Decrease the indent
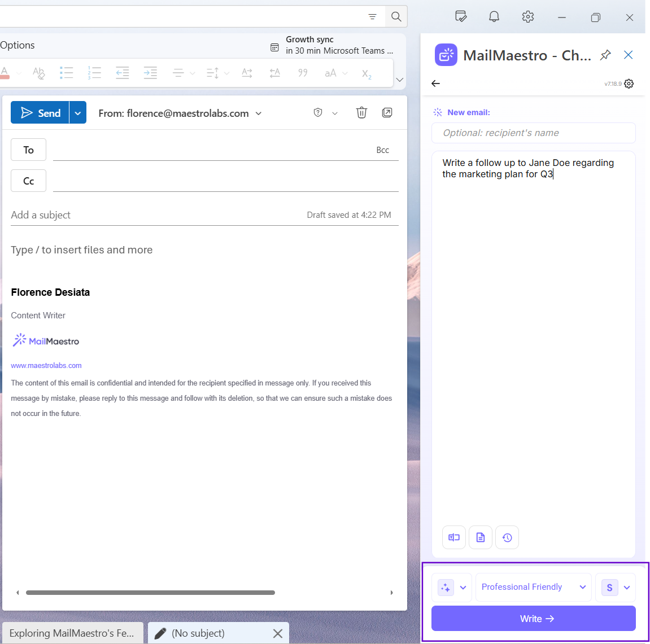650x644 pixels. (x=123, y=73)
